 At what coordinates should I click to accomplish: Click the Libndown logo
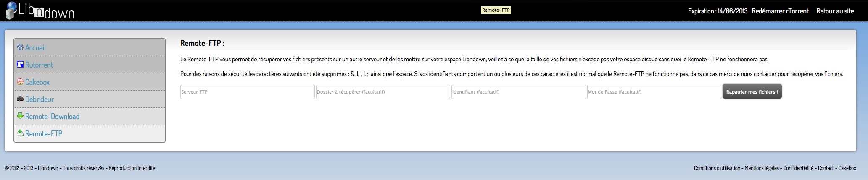pos(40,10)
